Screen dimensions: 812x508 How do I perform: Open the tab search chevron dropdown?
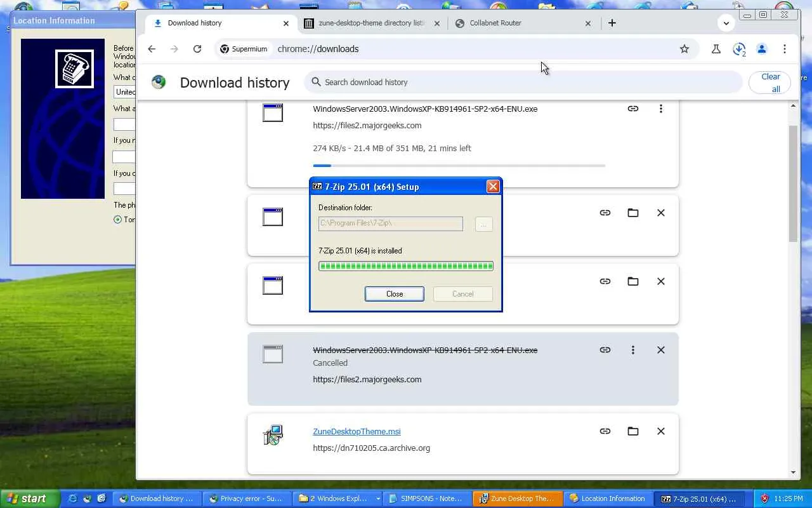(x=726, y=23)
